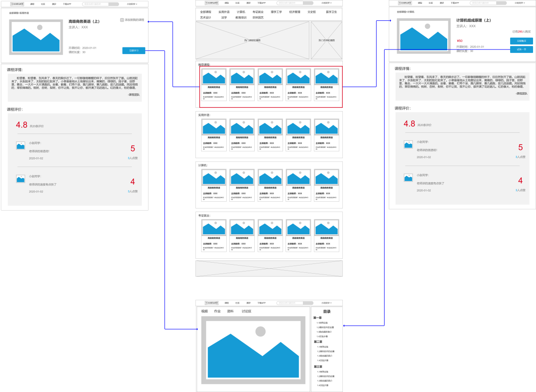Switch to the 视频 tab on the video page
This screenshot has width=536, height=392.
tap(204, 311)
